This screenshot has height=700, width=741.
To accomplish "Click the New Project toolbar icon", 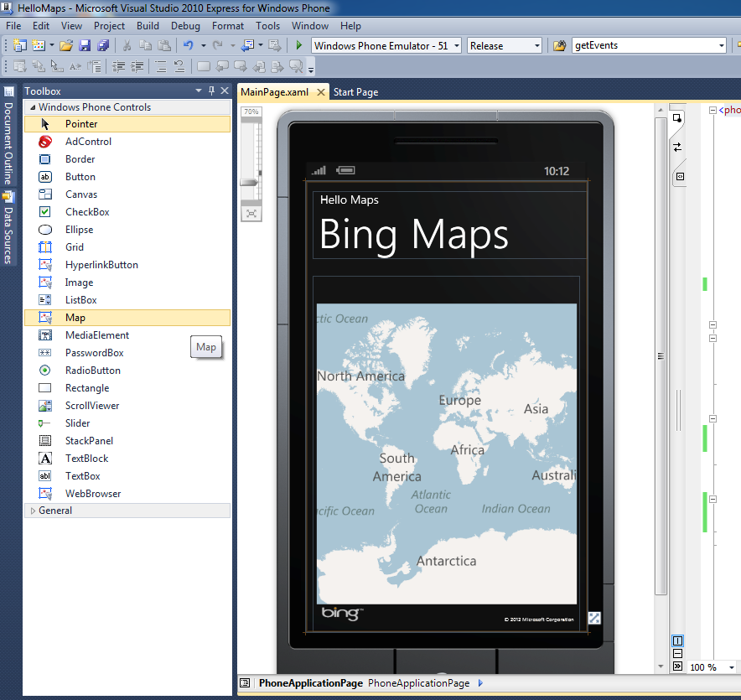I will pyautogui.click(x=20, y=45).
